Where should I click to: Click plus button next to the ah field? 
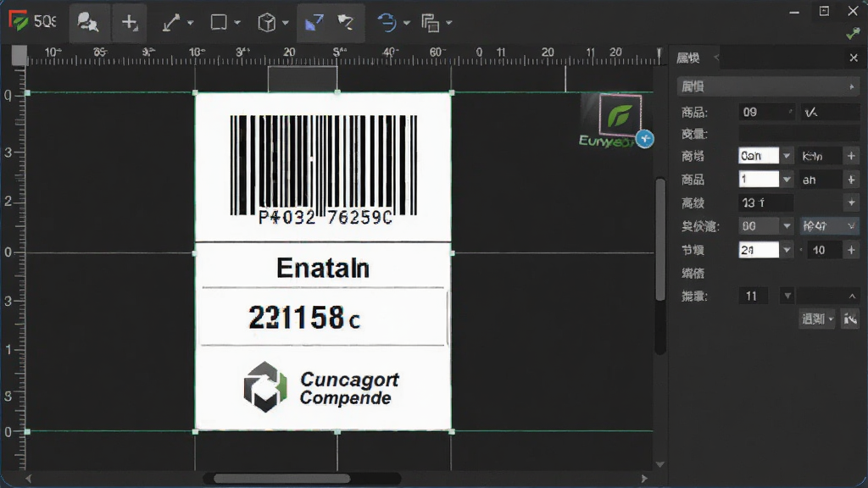point(851,180)
